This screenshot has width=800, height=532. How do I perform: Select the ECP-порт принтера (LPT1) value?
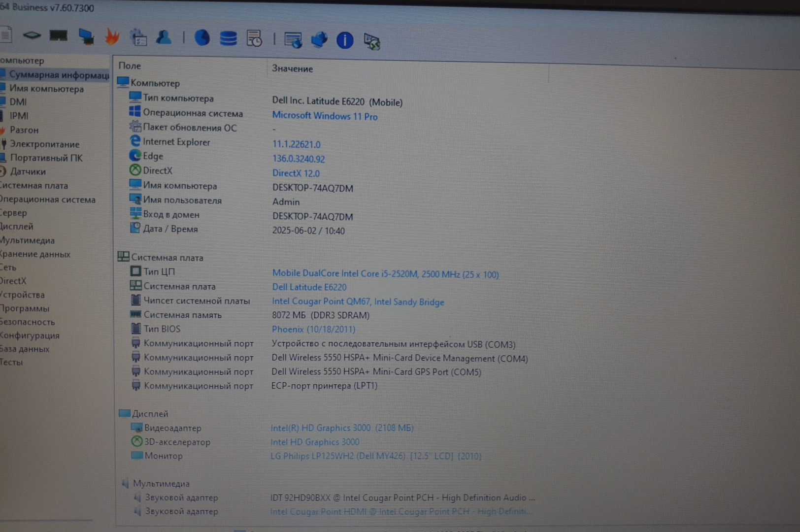pos(324,386)
